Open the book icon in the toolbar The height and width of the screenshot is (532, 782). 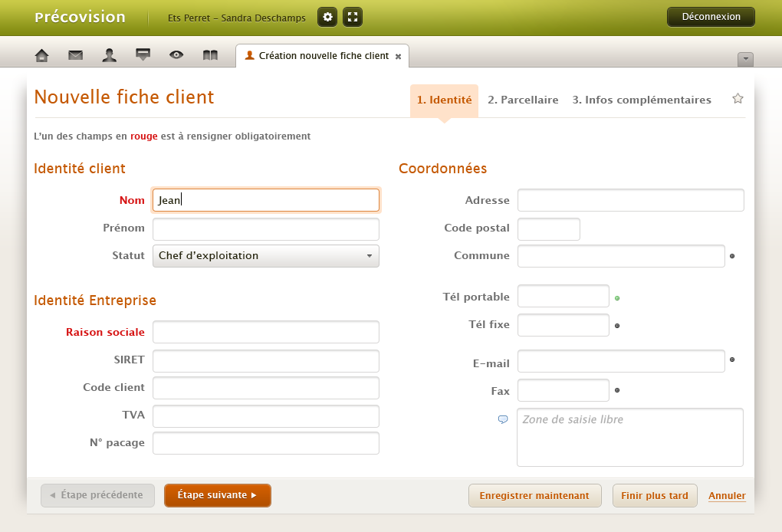pos(210,55)
